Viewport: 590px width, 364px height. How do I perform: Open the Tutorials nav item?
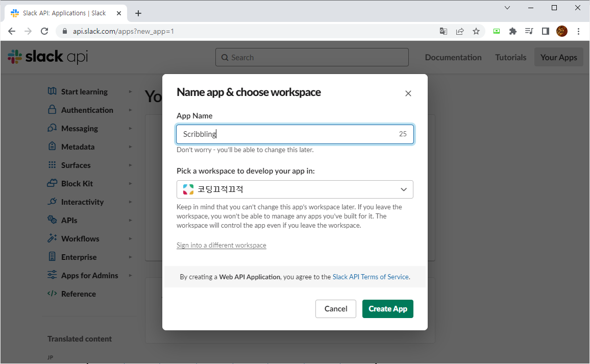(x=510, y=57)
